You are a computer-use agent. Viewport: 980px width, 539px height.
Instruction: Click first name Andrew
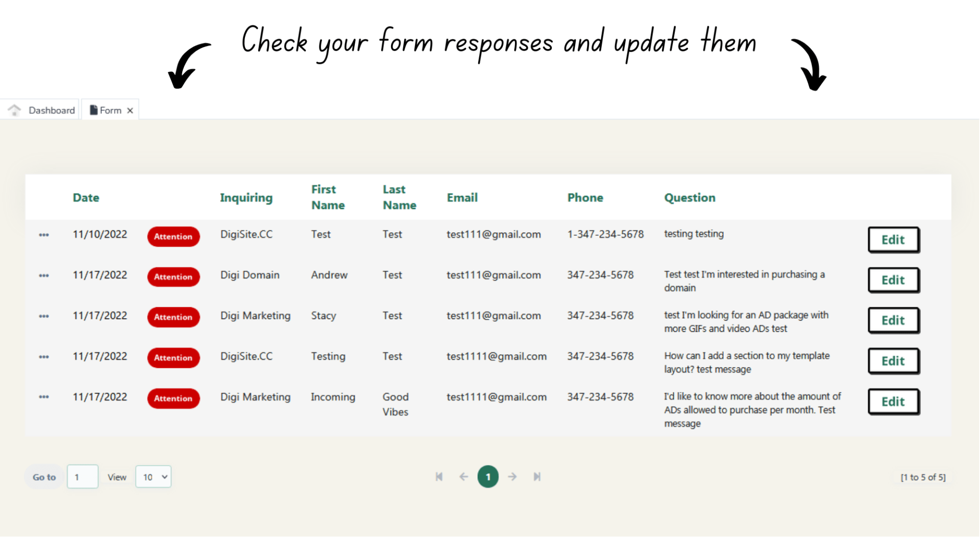coord(329,275)
